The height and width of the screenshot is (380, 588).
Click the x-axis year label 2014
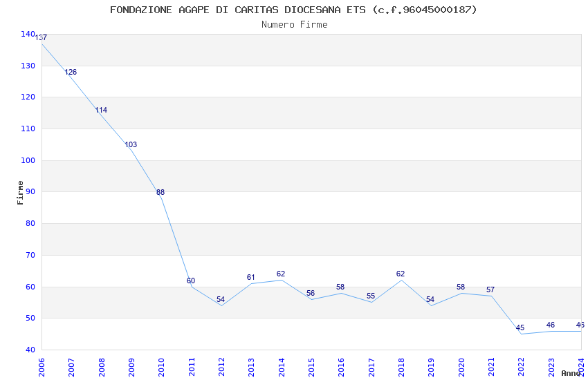pos(282,368)
